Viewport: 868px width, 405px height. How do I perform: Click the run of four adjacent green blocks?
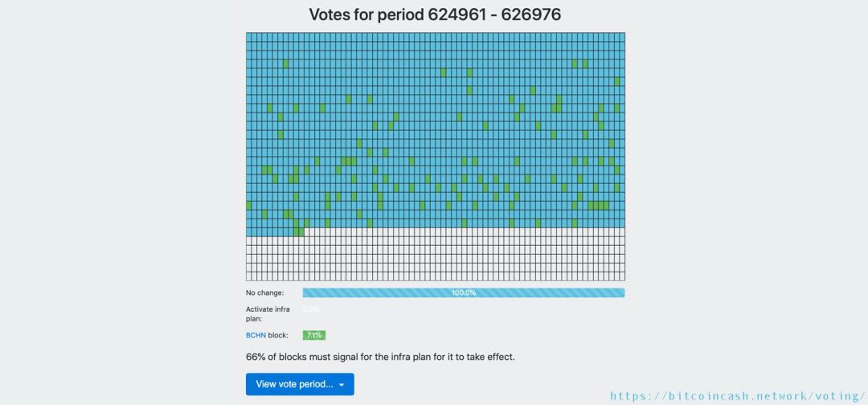(597, 206)
